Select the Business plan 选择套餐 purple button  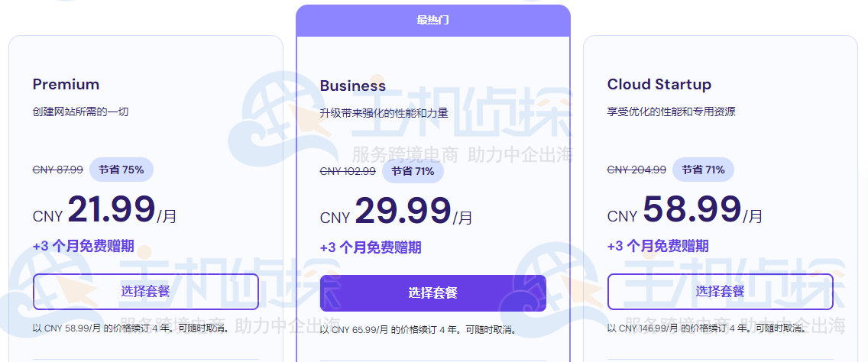[x=433, y=293]
